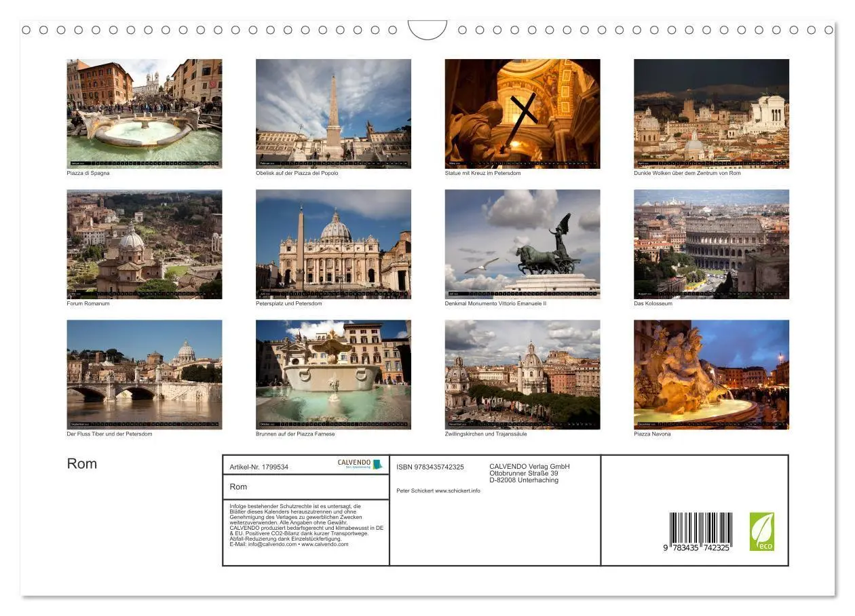855x616 pixels.
Task: Click the barcode number '9 783435 742325'
Action: click(697, 547)
